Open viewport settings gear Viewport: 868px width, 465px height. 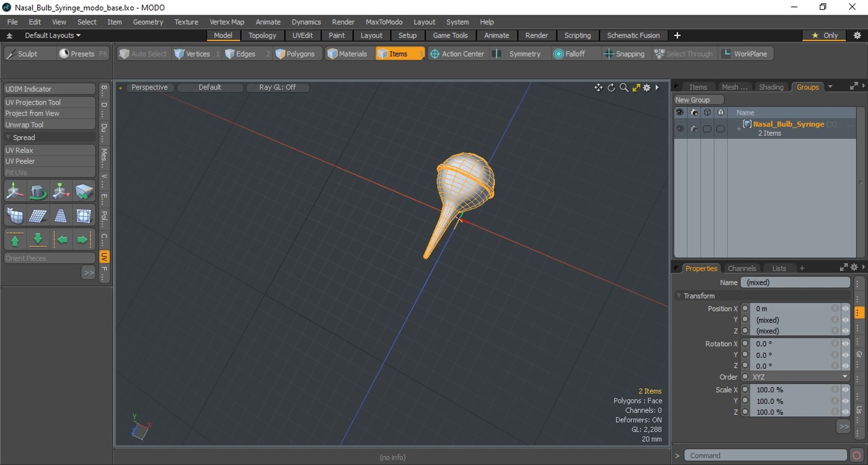tap(647, 87)
